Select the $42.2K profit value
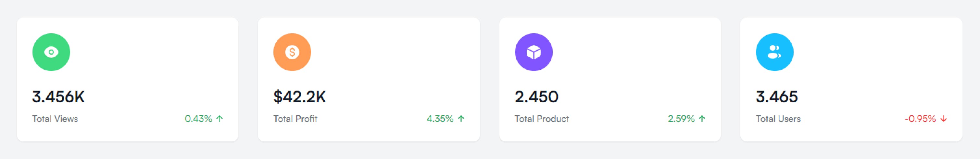The image size is (980, 159). (299, 97)
